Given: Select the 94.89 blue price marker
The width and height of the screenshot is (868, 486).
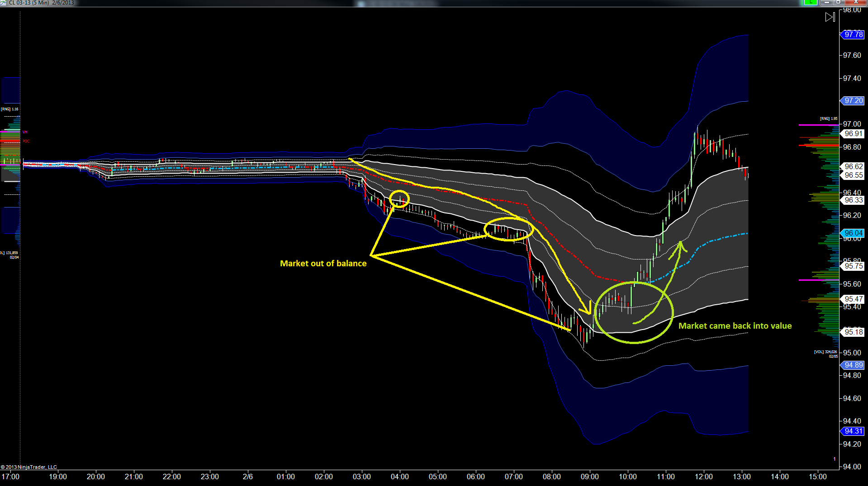Looking at the screenshot, I should (x=853, y=365).
